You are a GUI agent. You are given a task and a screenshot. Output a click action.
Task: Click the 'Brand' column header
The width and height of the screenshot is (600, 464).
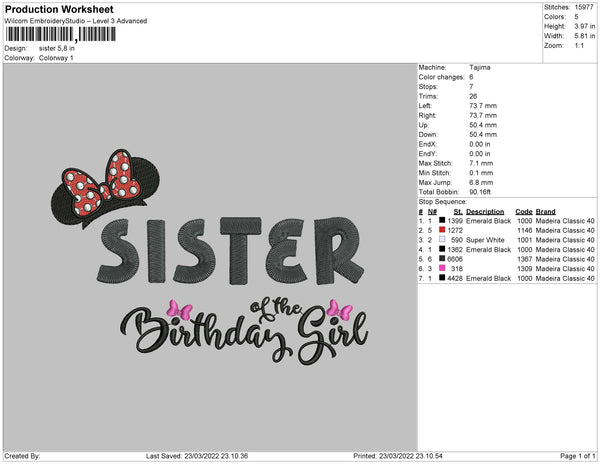click(x=545, y=212)
